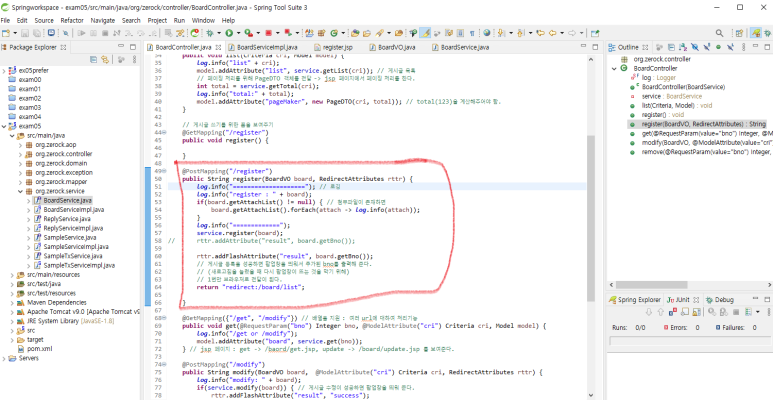Switch to the Spring perspective icon

pyautogui.click(x=755, y=33)
